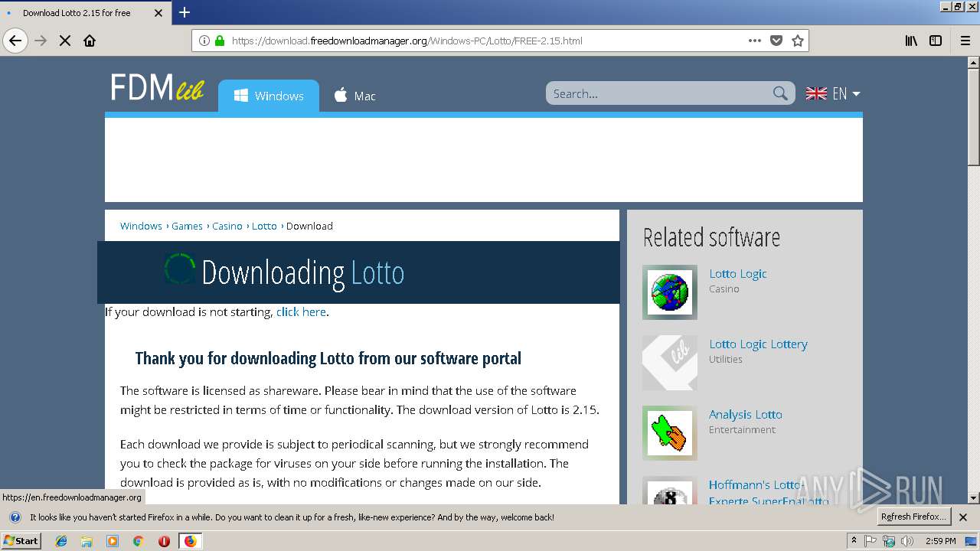The image size is (980, 551).
Task: Open the Opera taskbar icon
Action: [x=164, y=541]
